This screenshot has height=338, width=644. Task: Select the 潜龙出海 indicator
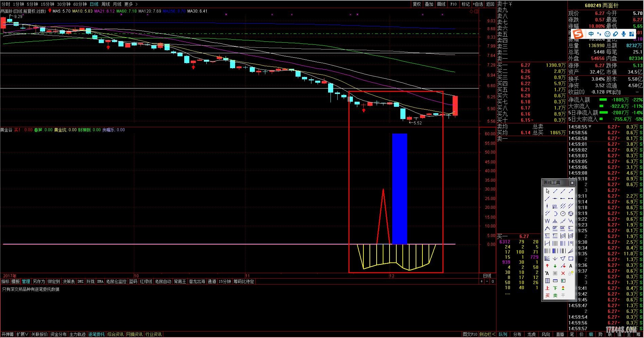pyautogui.click(x=197, y=281)
